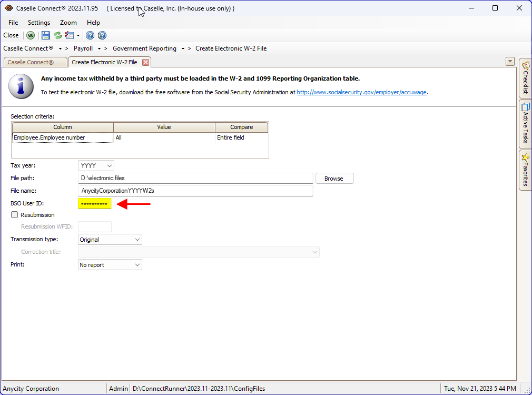Click the green GO toolbar icon
This screenshot has width=532, height=395.
[x=31, y=35]
